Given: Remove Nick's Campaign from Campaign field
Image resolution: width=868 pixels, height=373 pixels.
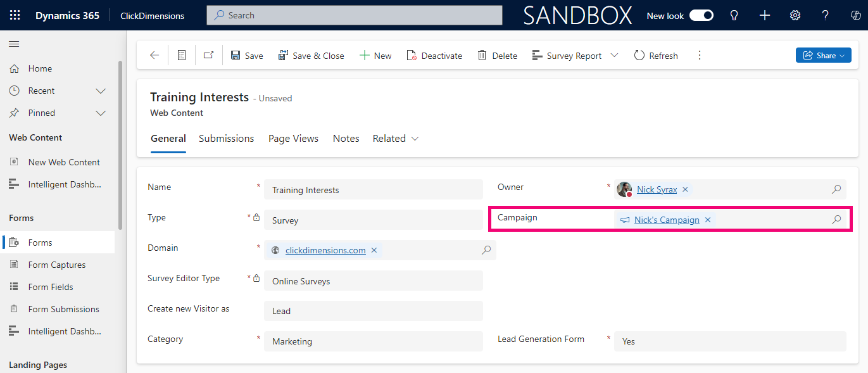Looking at the screenshot, I should [x=708, y=220].
